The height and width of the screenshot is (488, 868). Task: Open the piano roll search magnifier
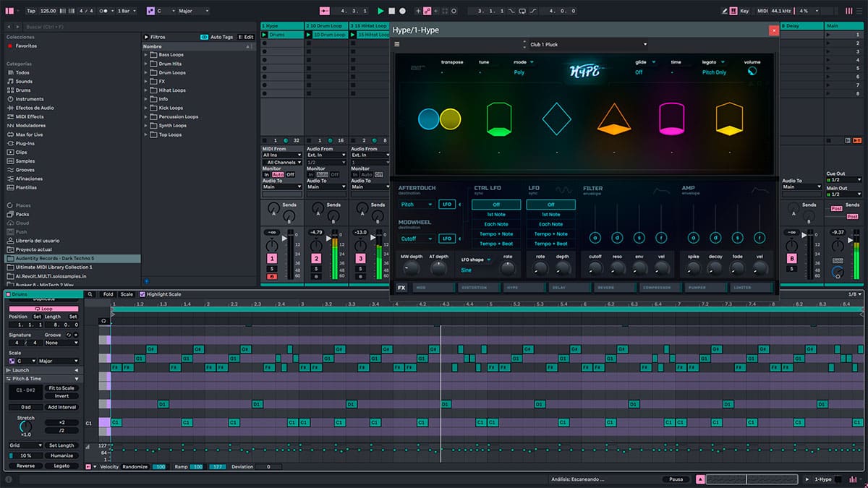(90, 294)
